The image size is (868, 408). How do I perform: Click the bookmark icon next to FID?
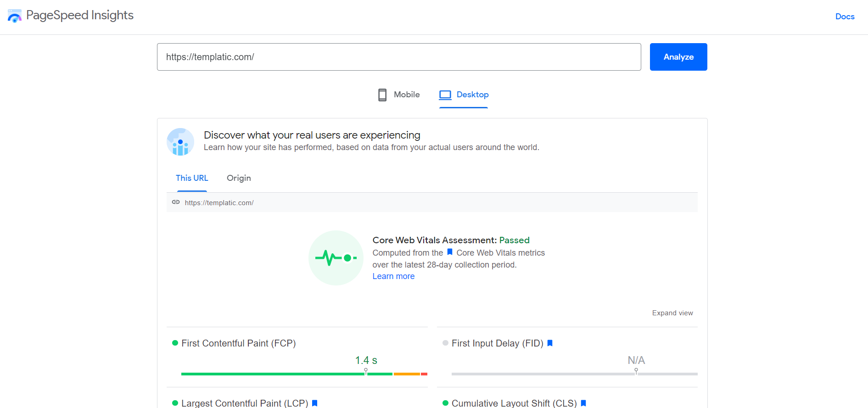(x=550, y=343)
